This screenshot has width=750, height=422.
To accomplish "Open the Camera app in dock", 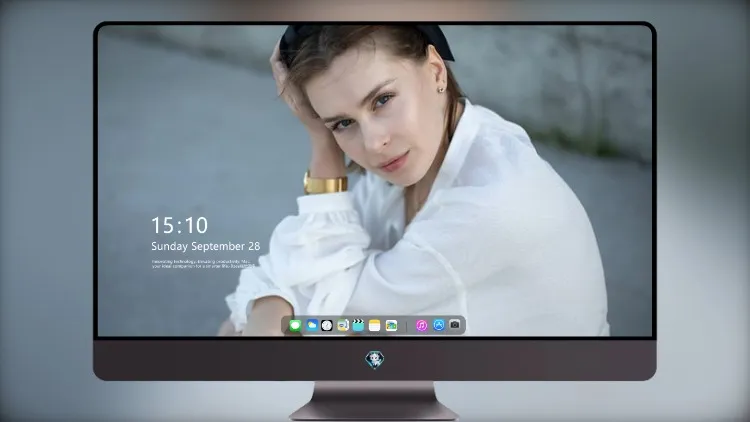I will [455, 325].
